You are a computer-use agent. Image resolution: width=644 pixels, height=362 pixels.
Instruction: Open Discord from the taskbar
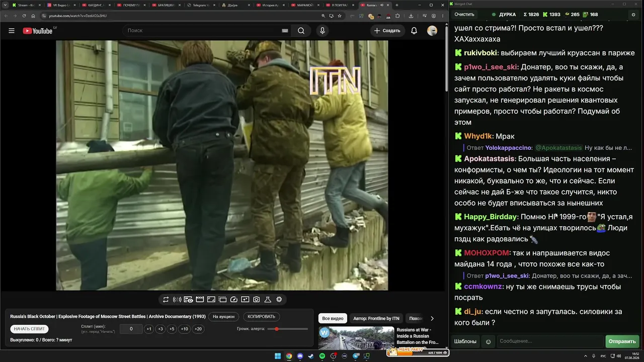(x=300, y=356)
